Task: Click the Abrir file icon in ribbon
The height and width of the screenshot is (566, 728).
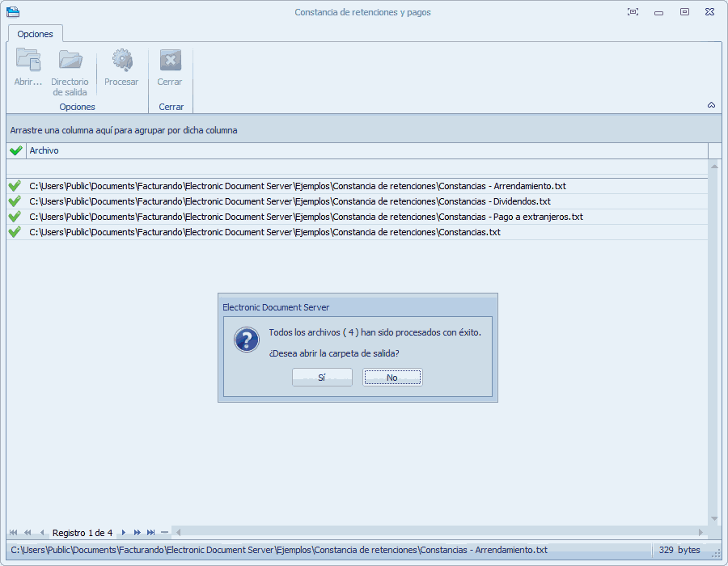Action: [x=28, y=61]
